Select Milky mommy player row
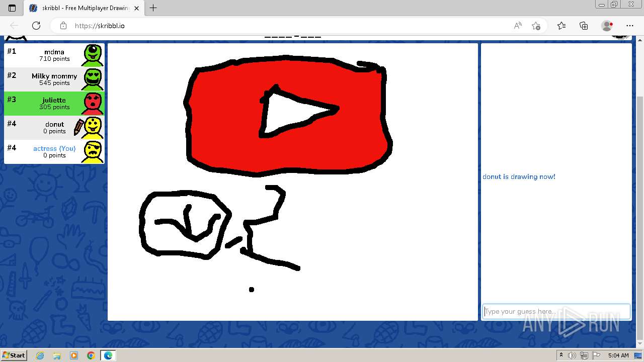The image size is (644, 362). click(54, 79)
